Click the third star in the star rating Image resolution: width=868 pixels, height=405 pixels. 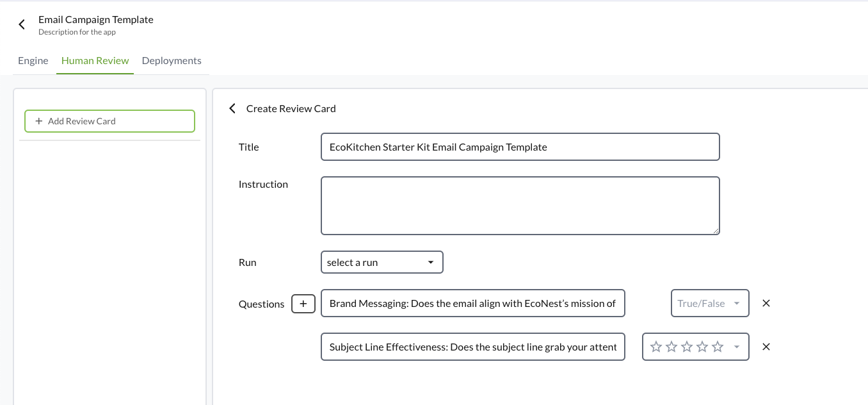[x=687, y=347]
